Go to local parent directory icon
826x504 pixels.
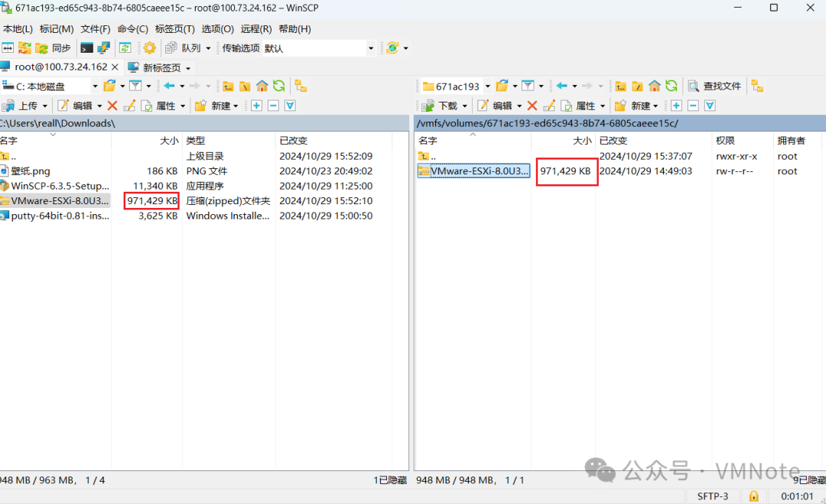[x=228, y=86]
